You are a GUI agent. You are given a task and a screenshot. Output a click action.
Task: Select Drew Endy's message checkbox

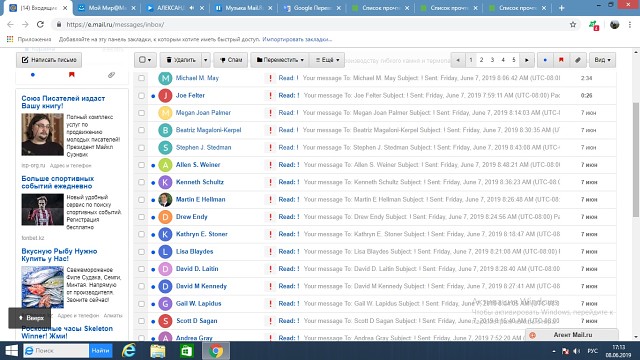[x=141, y=217]
